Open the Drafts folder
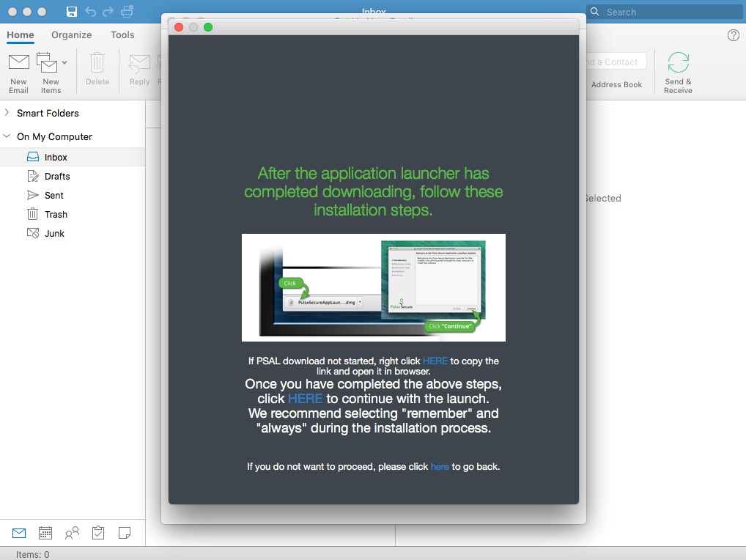The image size is (746, 560). tap(73, 176)
